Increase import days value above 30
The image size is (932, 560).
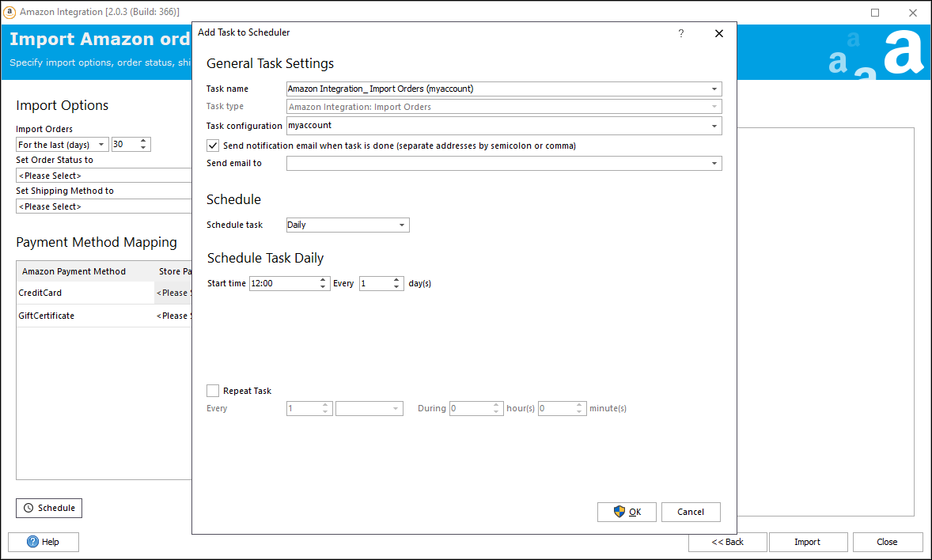click(143, 141)
